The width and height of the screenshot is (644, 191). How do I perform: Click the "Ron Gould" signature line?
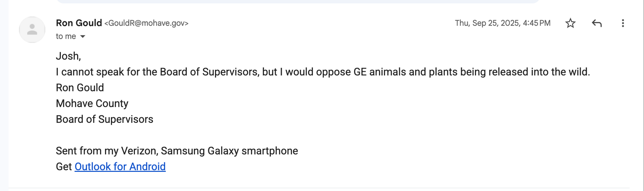point(80,88)
